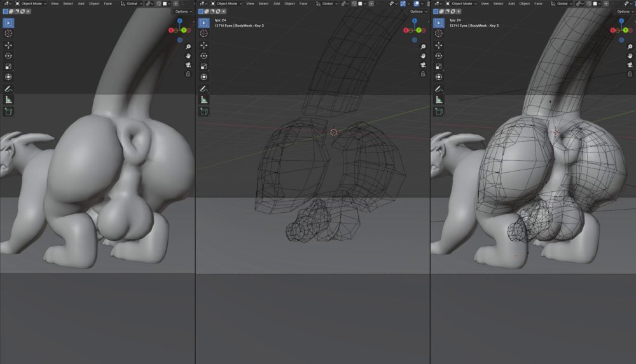Toggle camera view icon in left viewport
Screen dimensions: 636x364
click(x=188, y=65)
